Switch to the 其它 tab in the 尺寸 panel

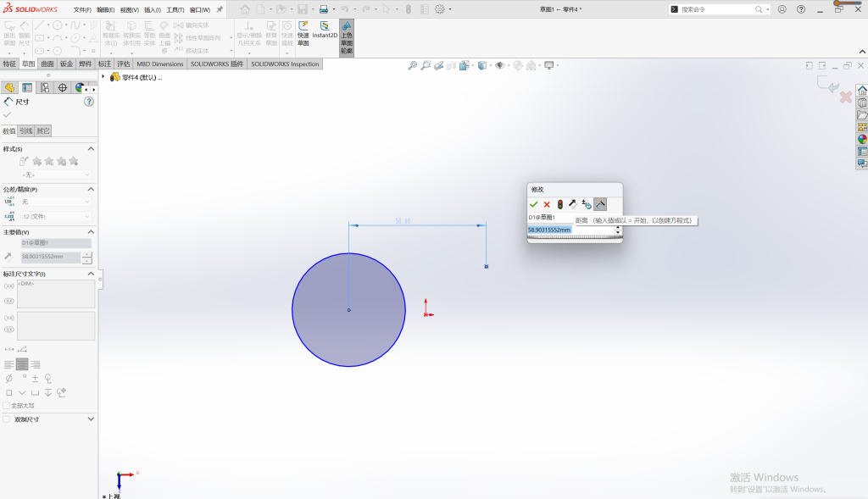[43, 131]
